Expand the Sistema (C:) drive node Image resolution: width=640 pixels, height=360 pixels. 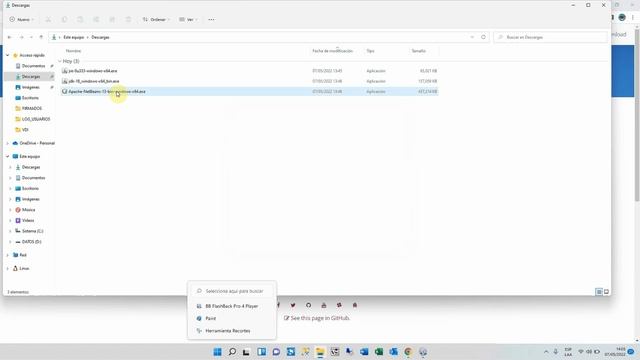[11, 231]
